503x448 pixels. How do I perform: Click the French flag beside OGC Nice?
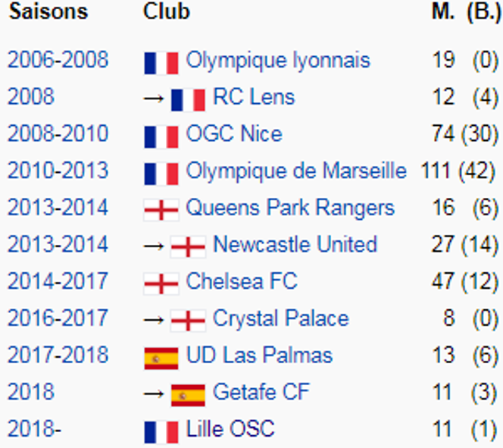pos(161,136)
